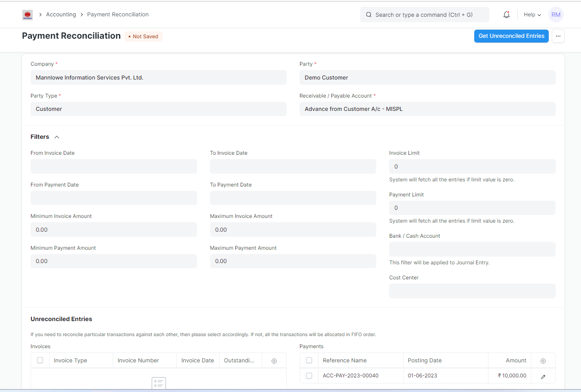Select all invoices via header checkbox
The height and width of the screenshot is (392, 581).
(40, 360)
